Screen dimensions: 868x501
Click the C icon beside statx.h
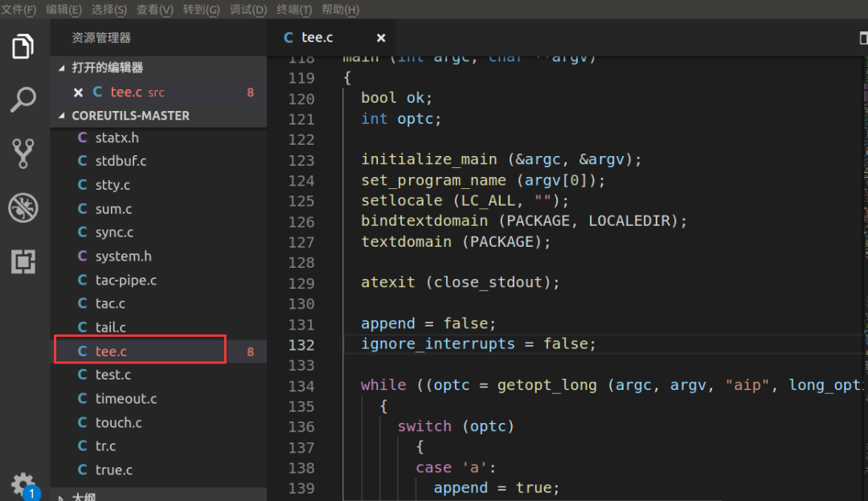click(82, 138)
